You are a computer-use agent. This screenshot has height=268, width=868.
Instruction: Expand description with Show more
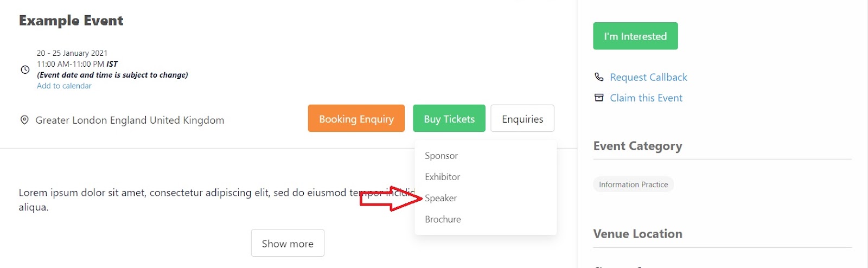click(288, 243)
